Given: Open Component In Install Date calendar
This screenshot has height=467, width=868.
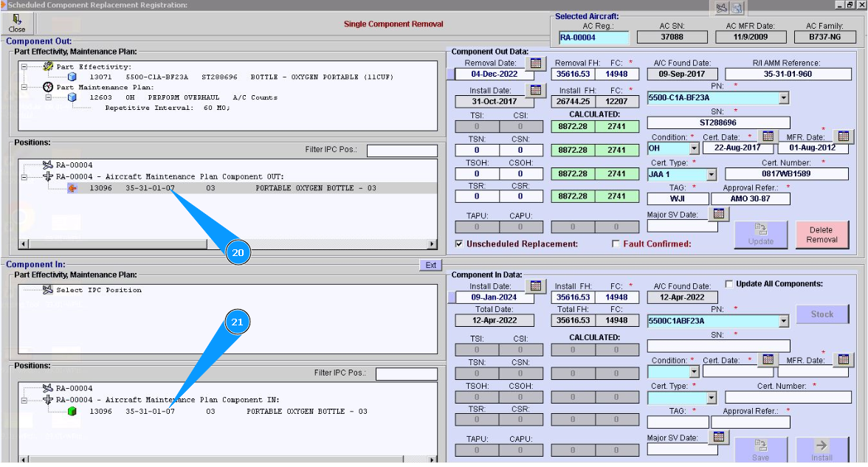Looking at the screenshot, I should 535,286.
